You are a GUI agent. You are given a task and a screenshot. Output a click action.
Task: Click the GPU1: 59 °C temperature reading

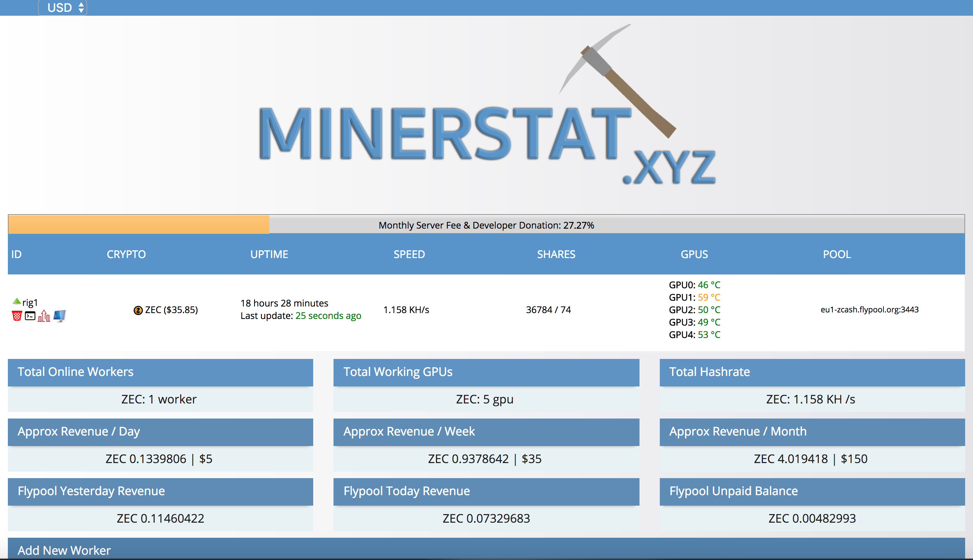[695, 297]
